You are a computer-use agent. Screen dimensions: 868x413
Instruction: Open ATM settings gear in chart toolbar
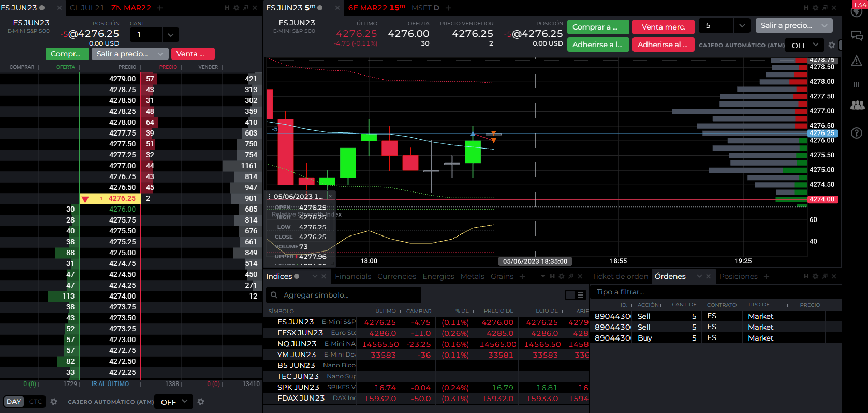click(832, 45)
